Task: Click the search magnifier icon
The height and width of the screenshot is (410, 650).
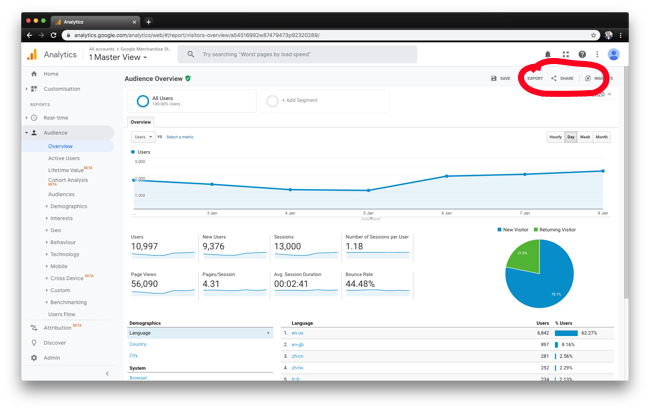Action: pyautogui.click(x=190, y=54)
